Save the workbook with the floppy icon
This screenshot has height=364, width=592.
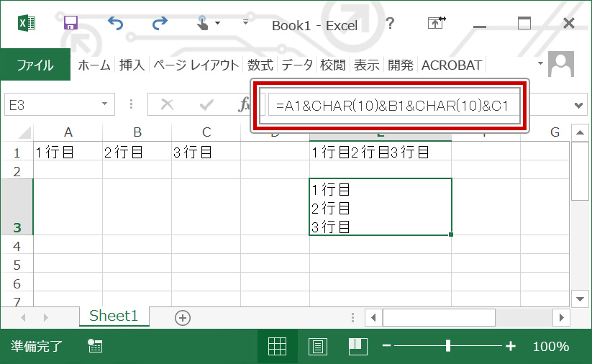click(71, 23)
